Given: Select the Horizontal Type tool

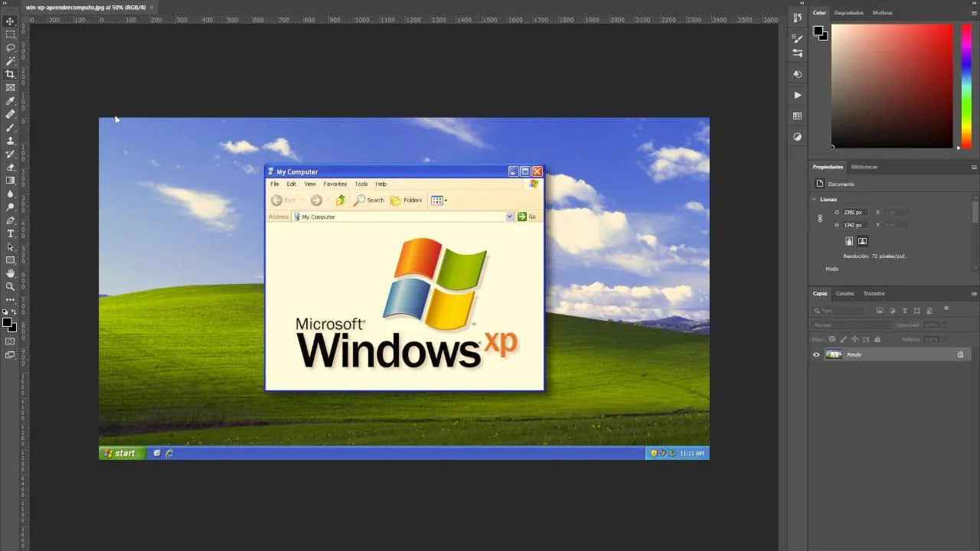Looking at the screenshot, I should [10, 233].
